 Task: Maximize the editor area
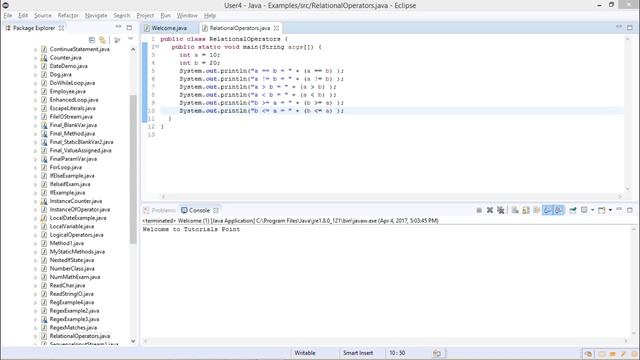(x=630, y=27)
